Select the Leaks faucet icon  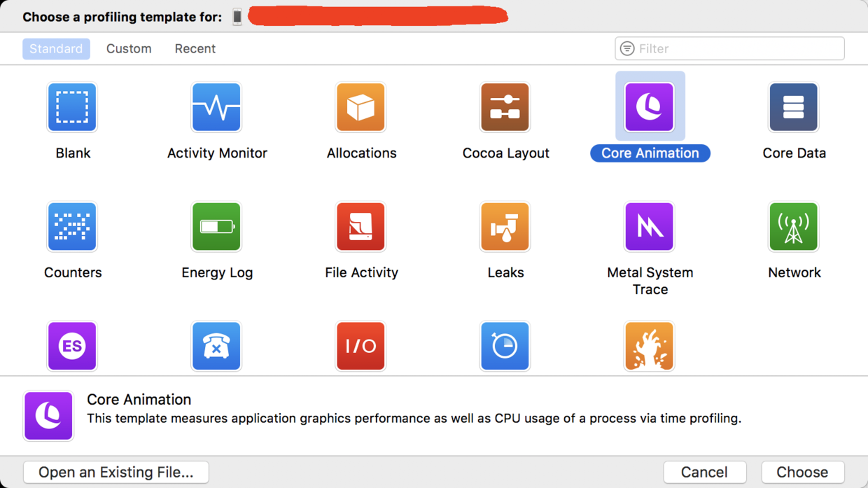[505, 227]
